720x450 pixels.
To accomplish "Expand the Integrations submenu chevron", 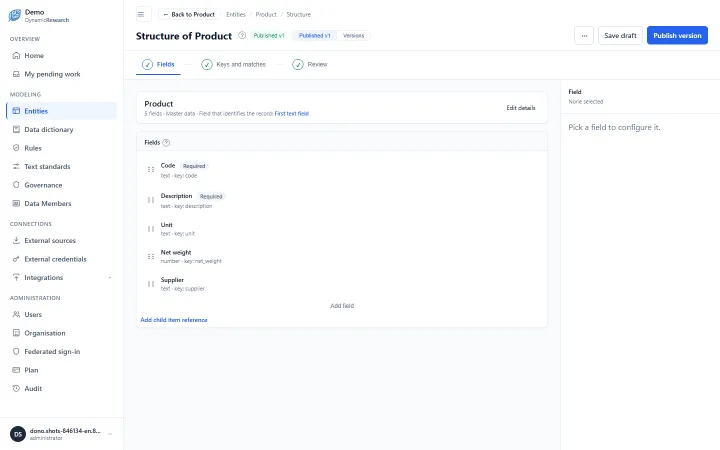I will pyautogui.click(x=110, y=277).
